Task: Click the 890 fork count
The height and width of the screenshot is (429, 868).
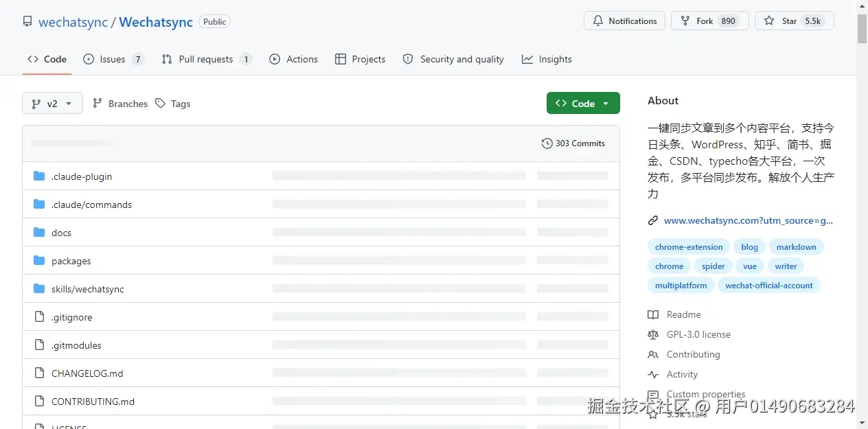Action: 729,21
